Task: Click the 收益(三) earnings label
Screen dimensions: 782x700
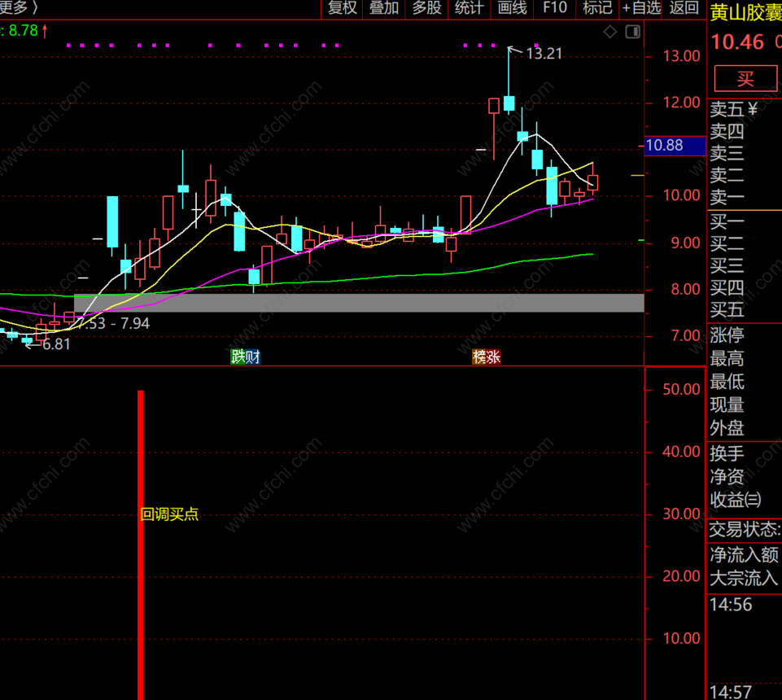Action: pyautogui.click(x=736, y=500)
